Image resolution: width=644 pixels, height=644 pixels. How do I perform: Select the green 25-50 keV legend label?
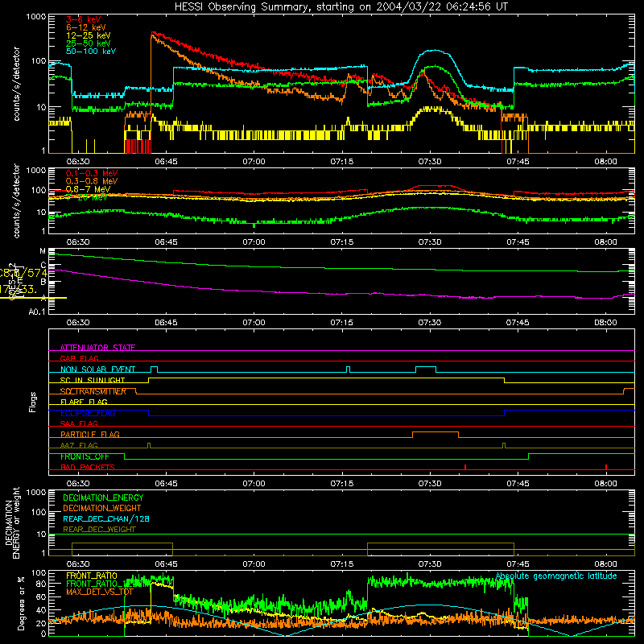(89, 43)
